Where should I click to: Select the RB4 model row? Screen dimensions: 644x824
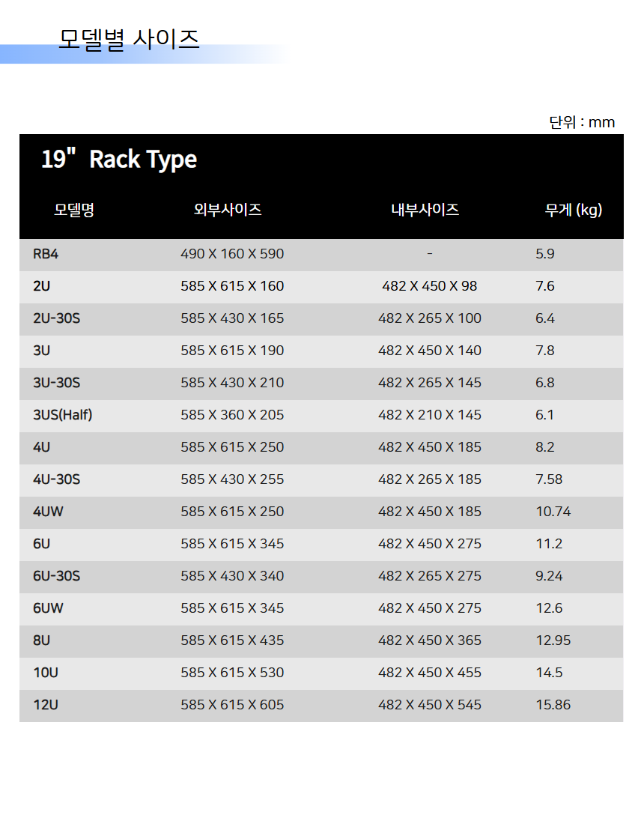point(321,255)
